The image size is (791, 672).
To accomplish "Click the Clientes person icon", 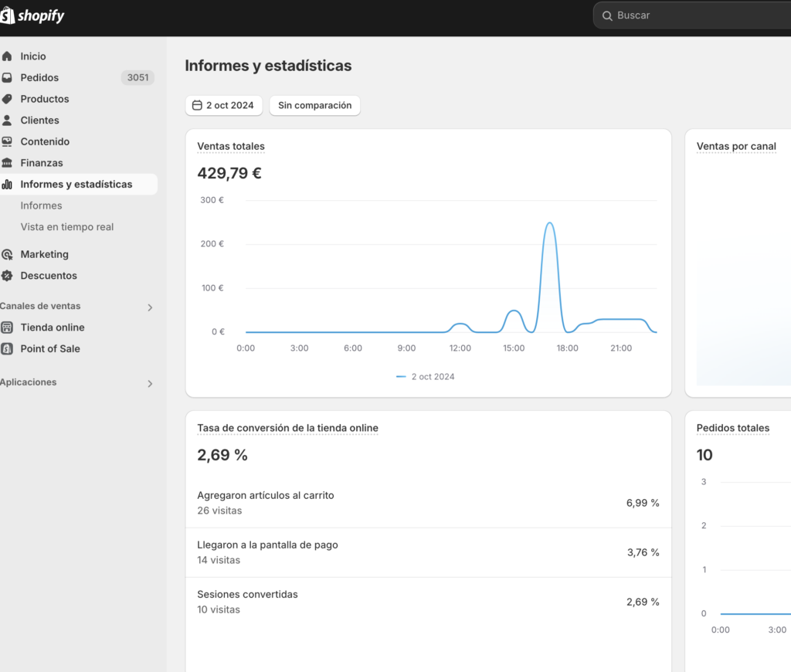I will click(7, 120).
